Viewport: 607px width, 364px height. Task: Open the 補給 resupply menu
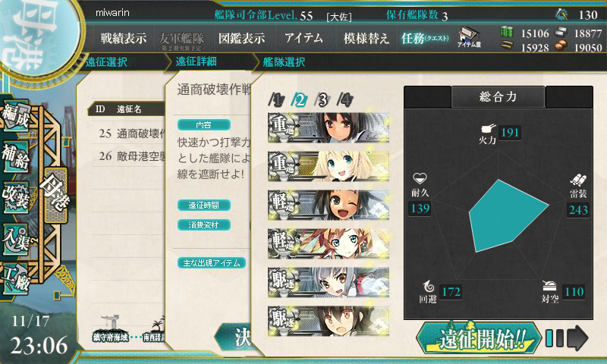click(x=16, y=156)
